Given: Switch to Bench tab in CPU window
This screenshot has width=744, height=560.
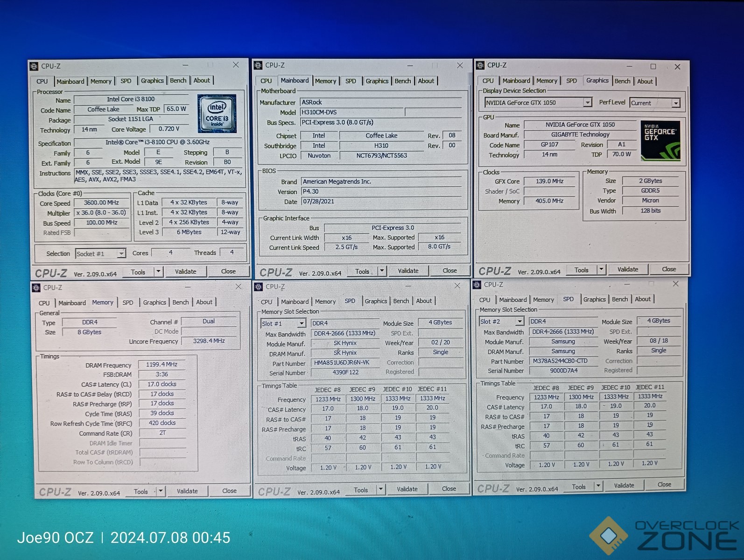Looking at the screenshot, I should pyautogui.click(x=178, y=80).
